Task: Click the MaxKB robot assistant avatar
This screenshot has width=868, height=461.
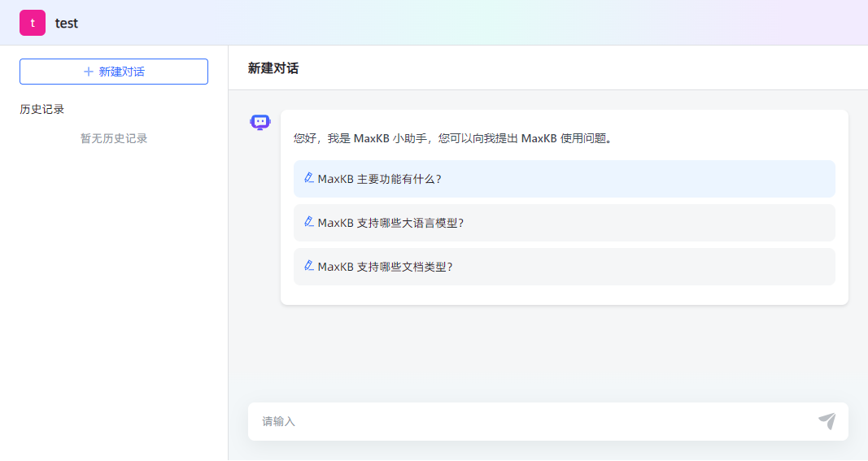Action: [x=260, y=123]
